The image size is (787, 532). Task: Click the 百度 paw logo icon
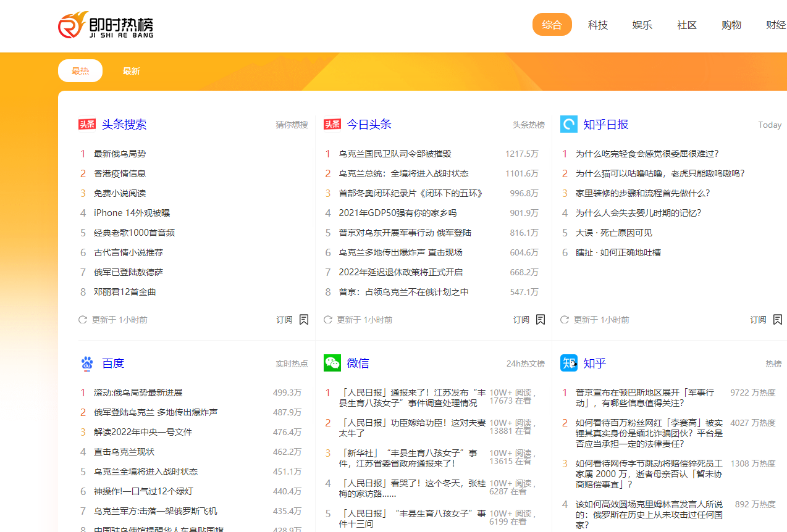87,363
